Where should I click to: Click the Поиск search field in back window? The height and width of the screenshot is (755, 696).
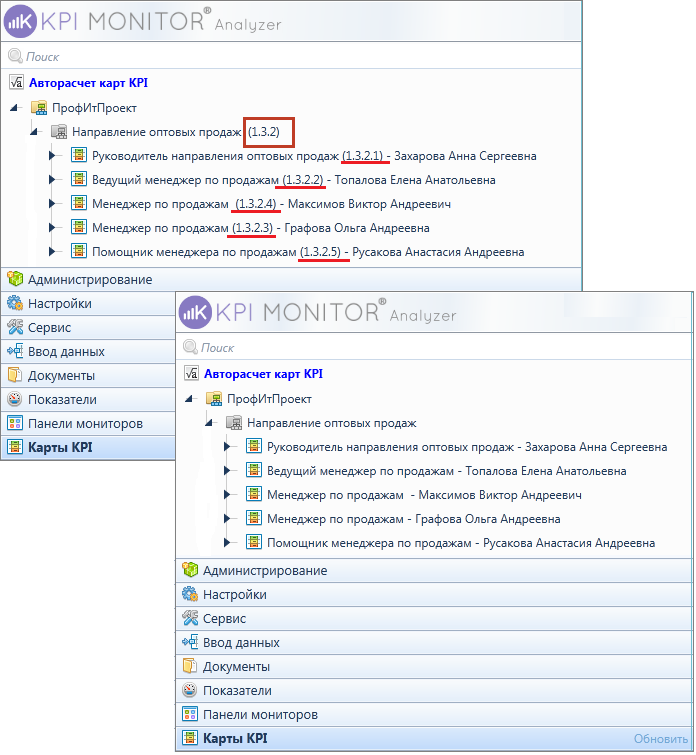coord(291,56)
